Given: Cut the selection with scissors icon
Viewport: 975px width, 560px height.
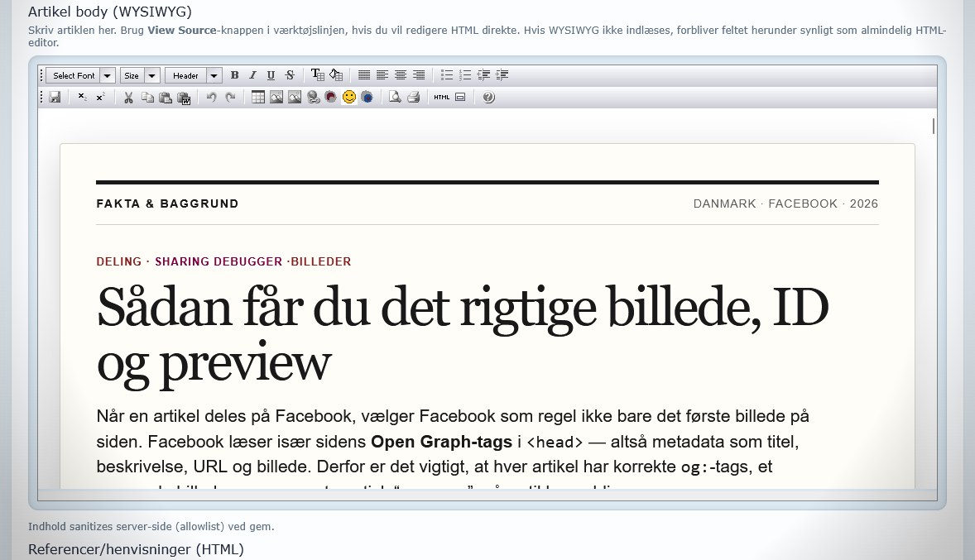Looking at the screenshot, I should click(x=129, y=98).
